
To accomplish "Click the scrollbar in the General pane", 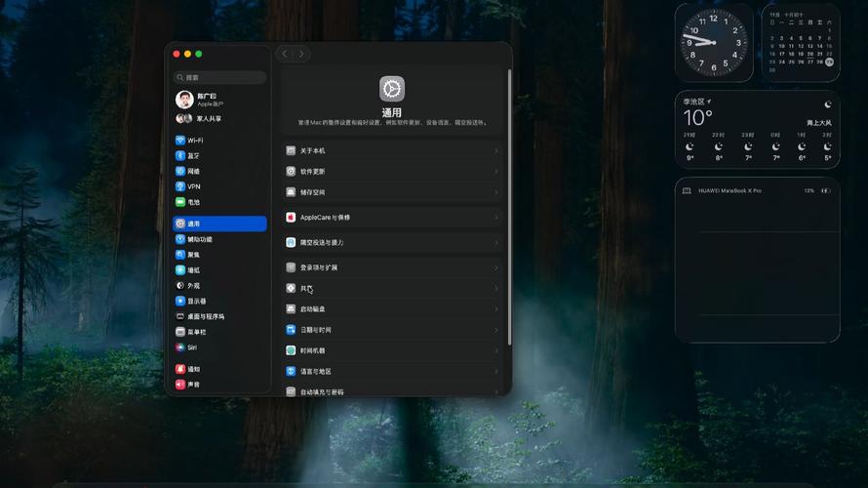I will tap(509, 208).
